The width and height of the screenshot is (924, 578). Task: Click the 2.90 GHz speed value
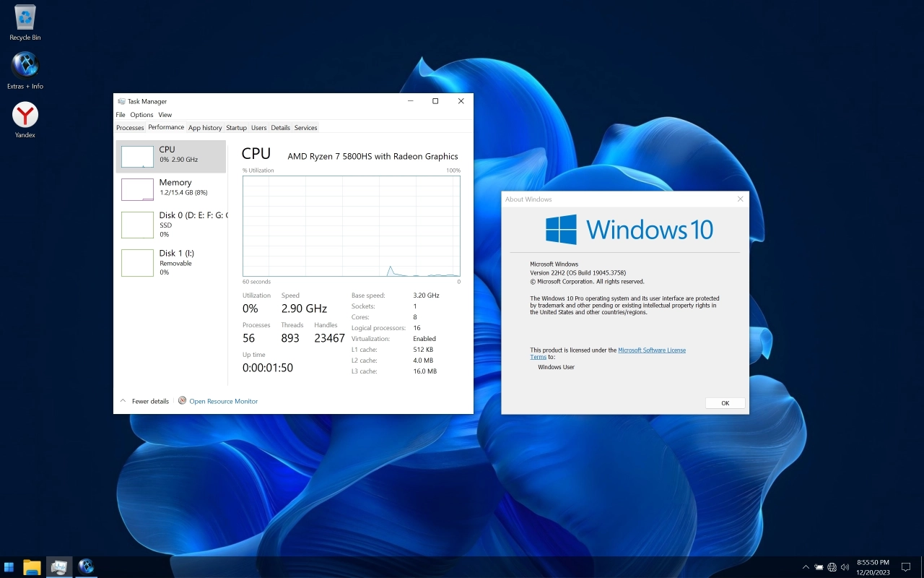click(x=304, y=309)
